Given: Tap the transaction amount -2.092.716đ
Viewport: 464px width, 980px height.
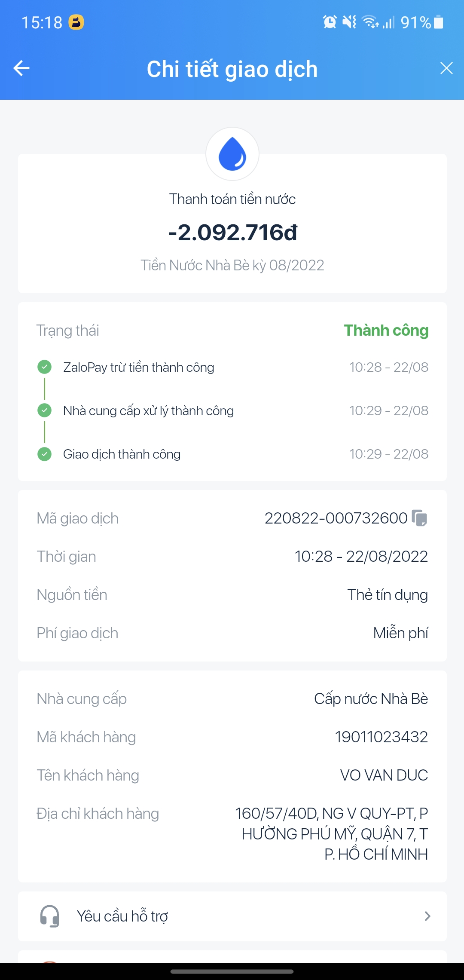Looking at the screenshot, I should coord(232,233).
